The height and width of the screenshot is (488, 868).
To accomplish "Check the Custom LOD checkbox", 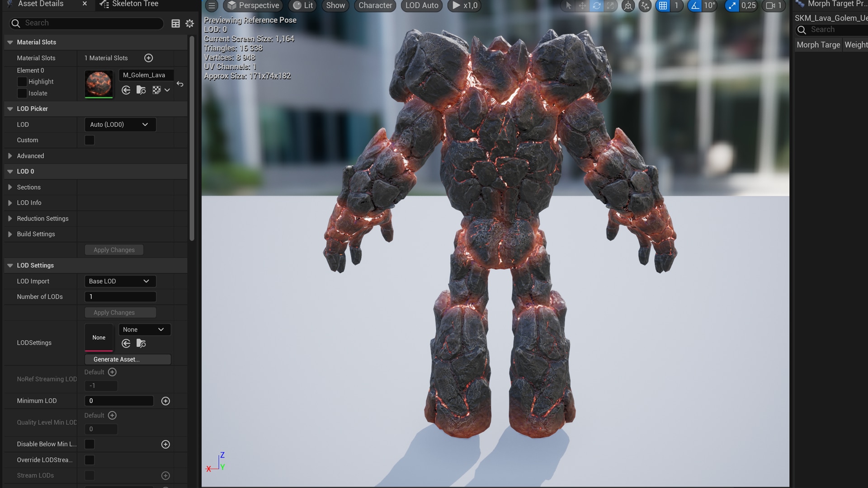I will [x=90, y=140].
